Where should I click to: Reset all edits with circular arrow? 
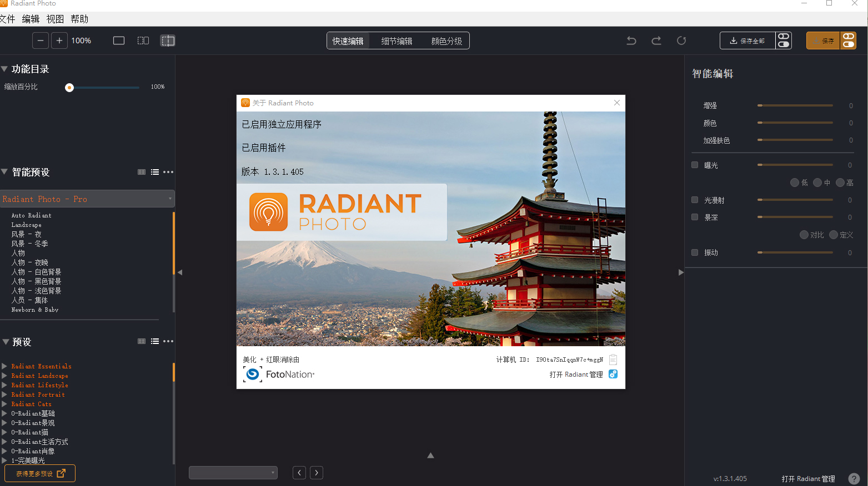point(681,40)
